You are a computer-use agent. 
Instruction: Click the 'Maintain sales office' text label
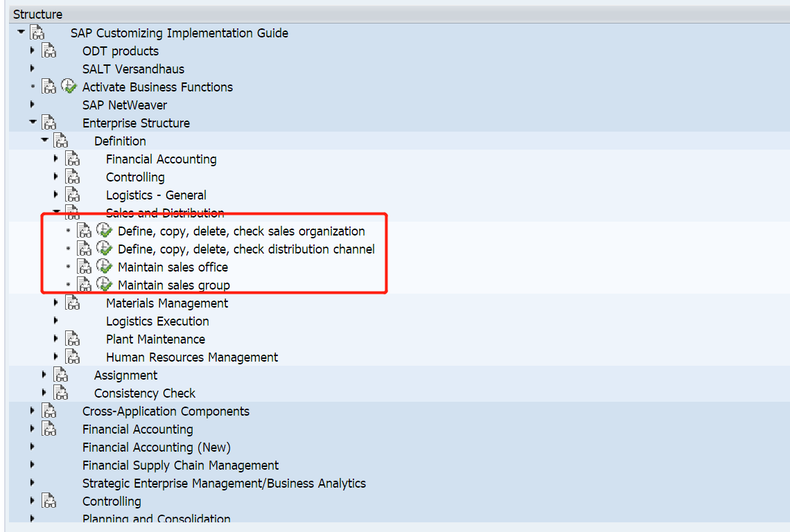coord(173,267)
